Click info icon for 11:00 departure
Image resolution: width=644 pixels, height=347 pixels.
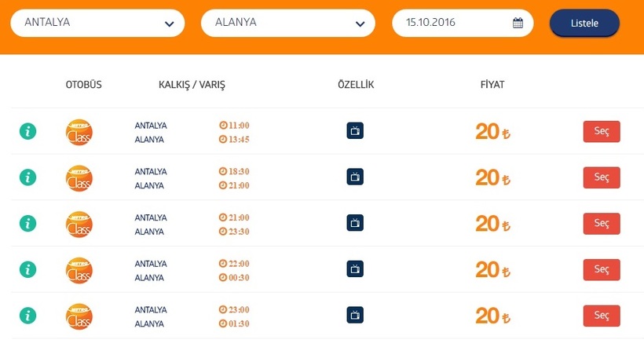click(x=28, y=131)
